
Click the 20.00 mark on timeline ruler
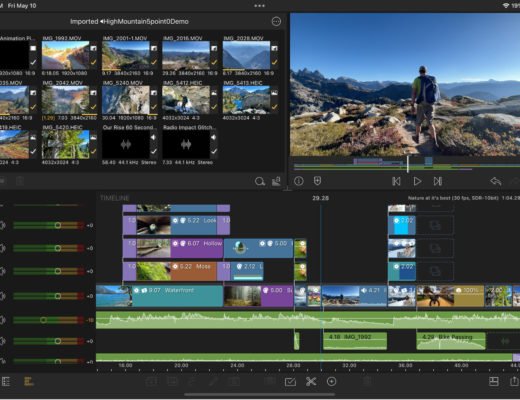[x=181, y=365]
